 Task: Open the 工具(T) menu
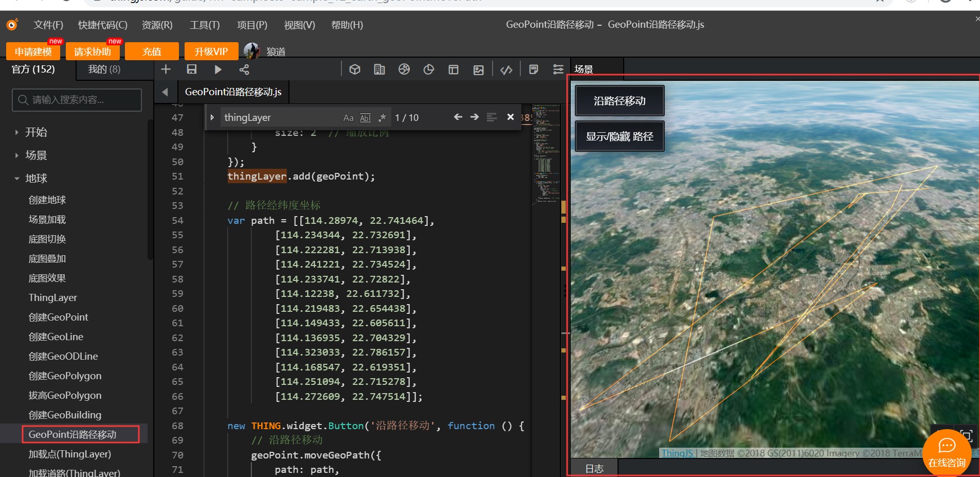[x=205, y=25]
